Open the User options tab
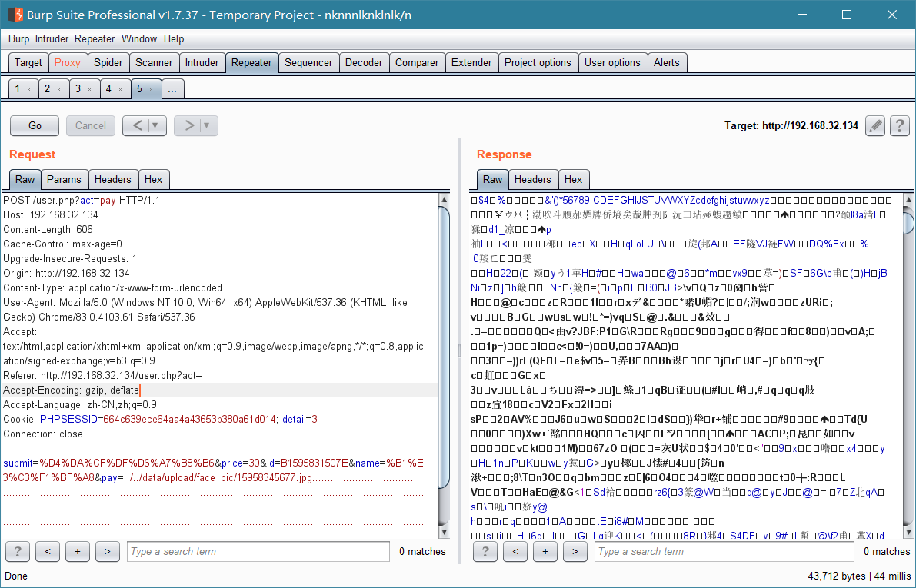 [612, 62]
